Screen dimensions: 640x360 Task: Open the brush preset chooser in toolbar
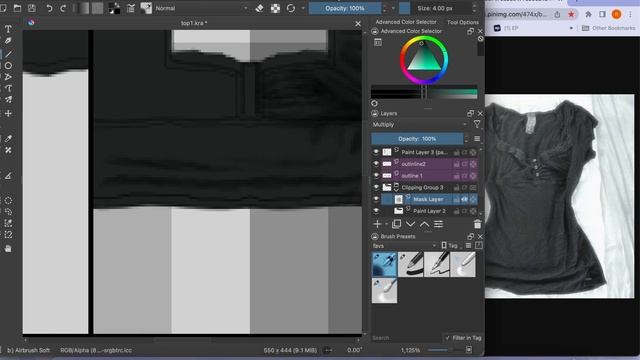pyautogui.click(x=146, y=8)
